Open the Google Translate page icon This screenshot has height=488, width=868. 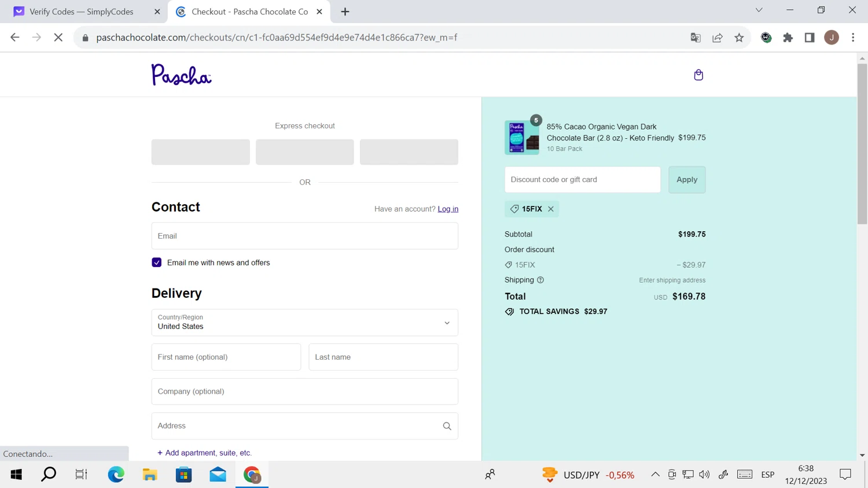(696, 38)
